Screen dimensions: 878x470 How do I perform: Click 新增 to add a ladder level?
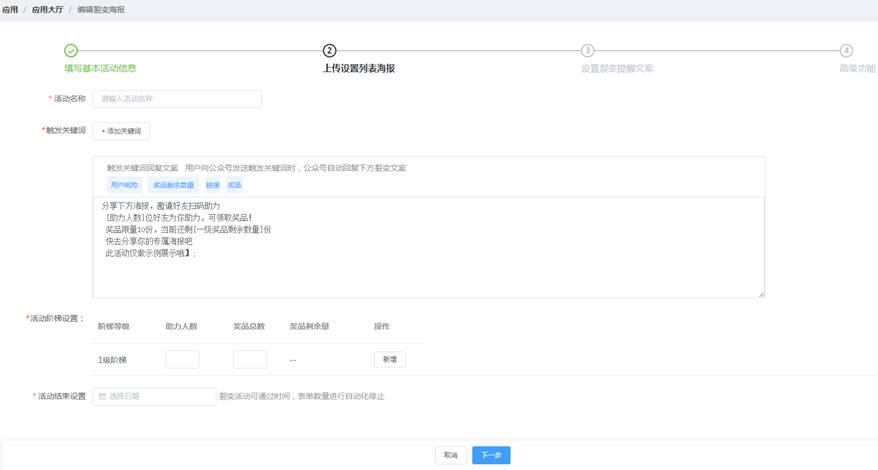coord(390,360)
